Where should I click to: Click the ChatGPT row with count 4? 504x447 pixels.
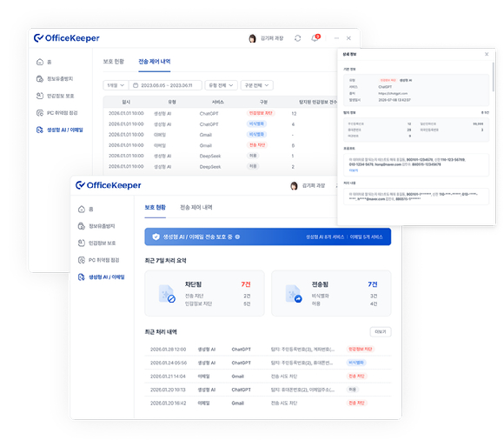220,123
